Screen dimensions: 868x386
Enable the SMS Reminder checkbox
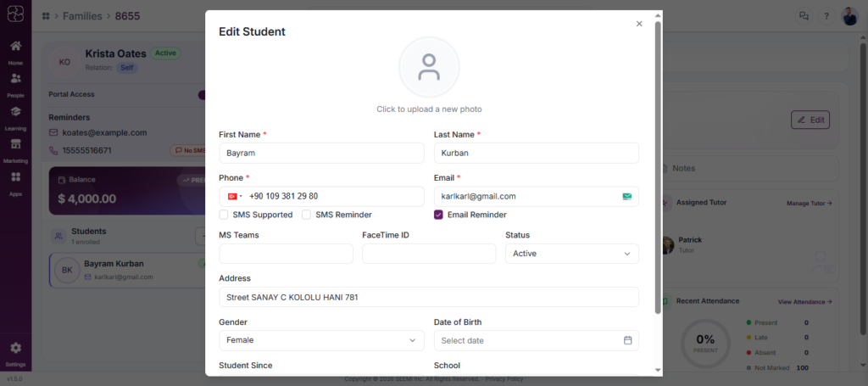(306, 215)
